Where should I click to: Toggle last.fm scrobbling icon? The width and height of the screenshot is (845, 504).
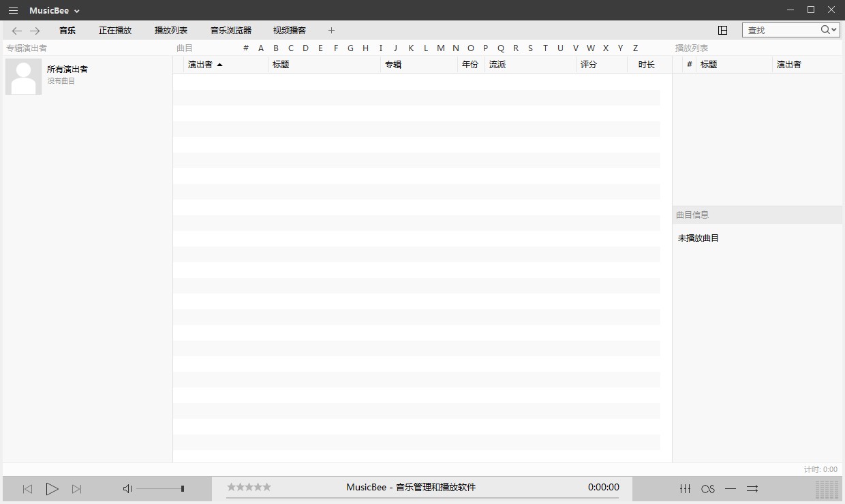pyautogui.click(x=708, y=489)
